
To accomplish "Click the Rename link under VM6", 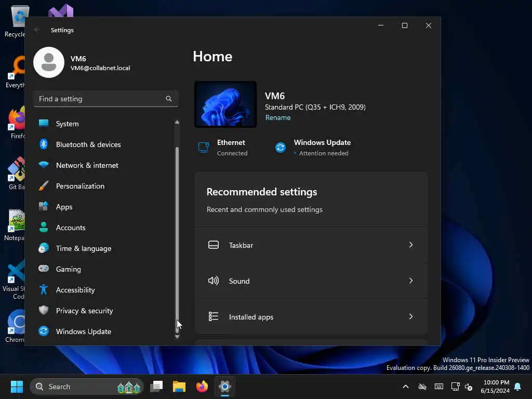I will click(278, 118).
